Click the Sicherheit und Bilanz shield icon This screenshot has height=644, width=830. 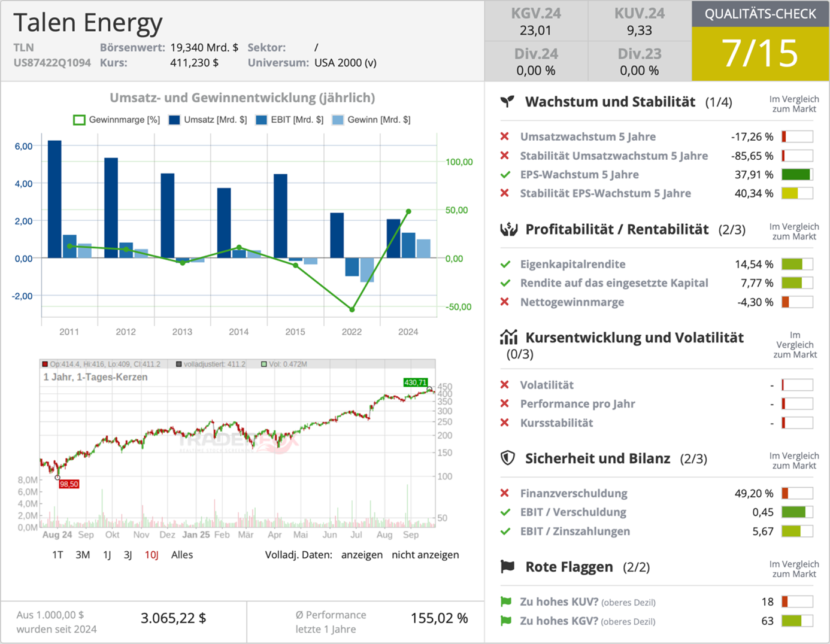[508, 458]
